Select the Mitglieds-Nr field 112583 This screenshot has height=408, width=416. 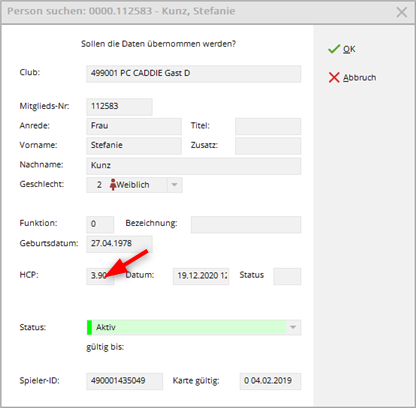(x=119, y=107)
